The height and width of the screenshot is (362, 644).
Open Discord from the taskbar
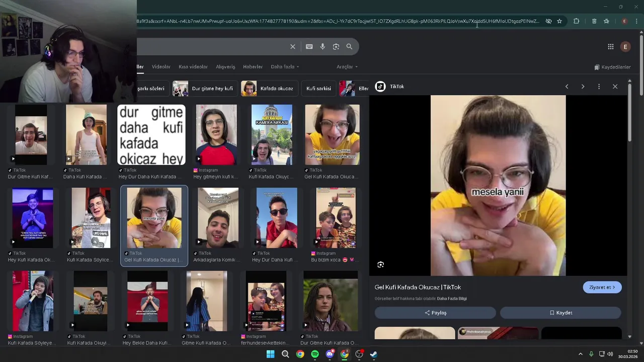pos(330,354)
